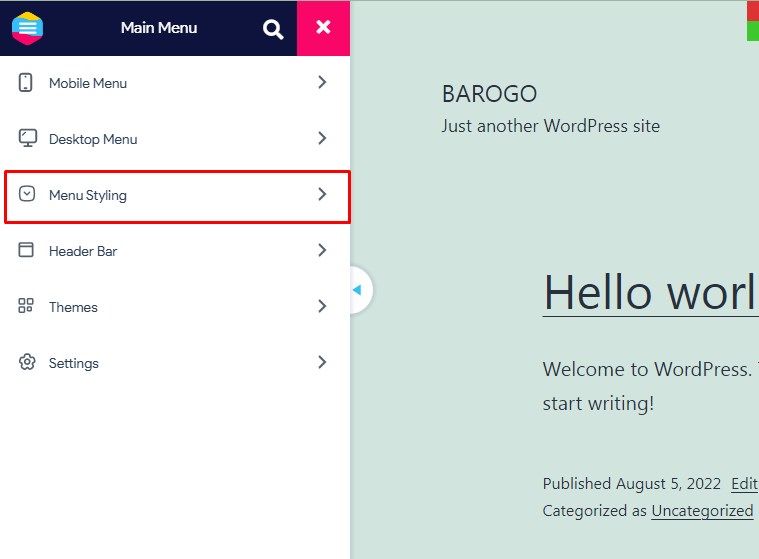Click the Menu Styling dropdown-box icon
759x559 pixels.
pyautogui.click(x=27, y=195)
